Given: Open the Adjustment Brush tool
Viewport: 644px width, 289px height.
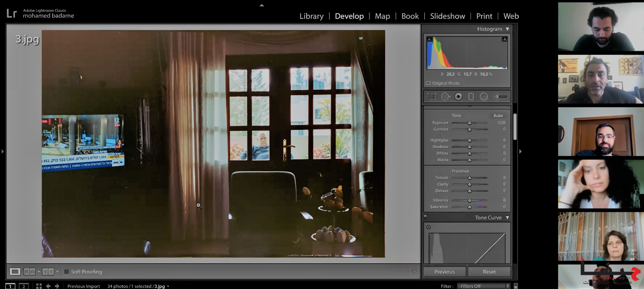Looking at the screenshot, I should (500, 97).
